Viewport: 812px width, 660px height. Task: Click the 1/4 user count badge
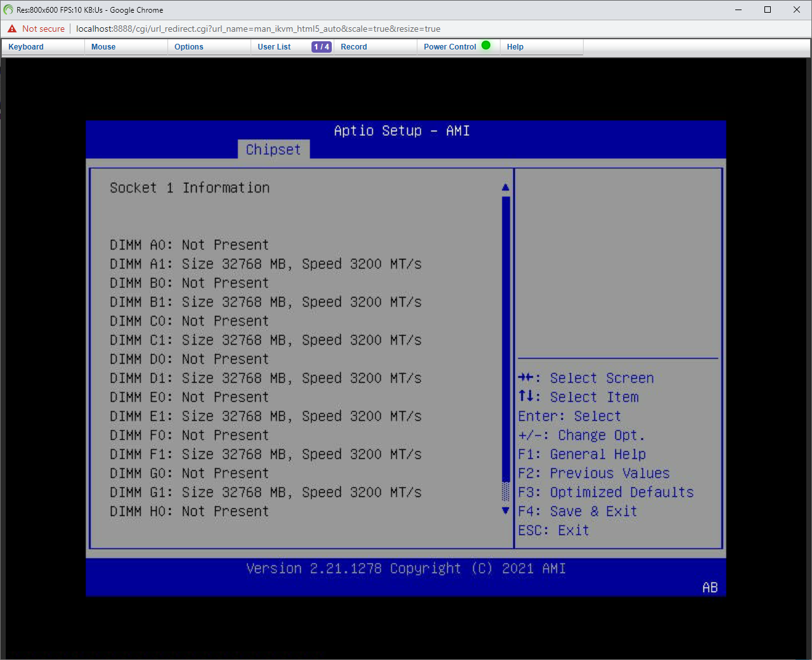(322, 47)
